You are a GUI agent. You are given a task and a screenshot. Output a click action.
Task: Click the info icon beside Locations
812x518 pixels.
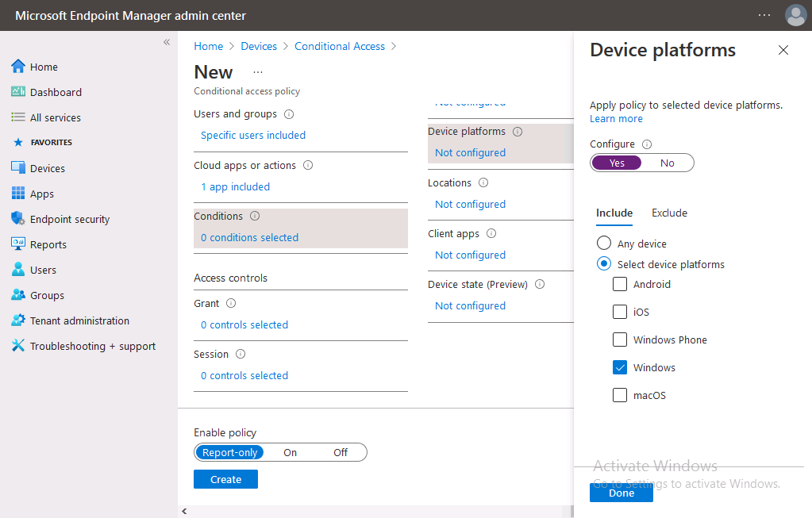(483, 182)
